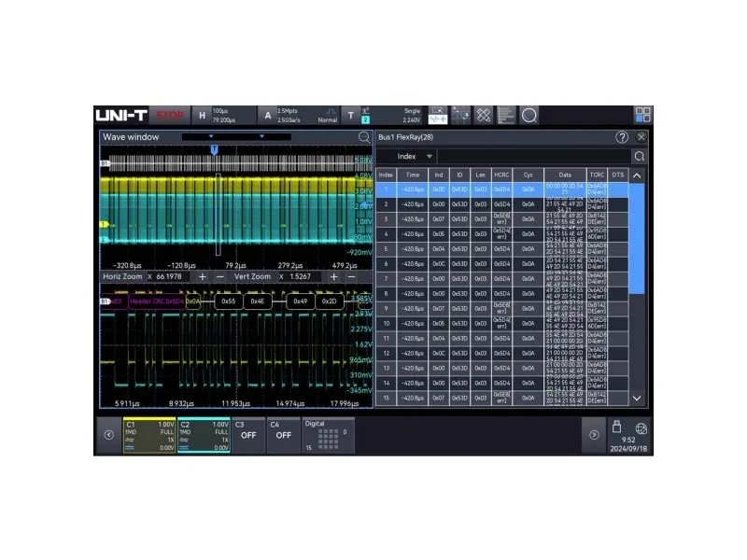Screen dimensions: 747x560
Task: Open the acquisition A settings
Action: (300, 115)
